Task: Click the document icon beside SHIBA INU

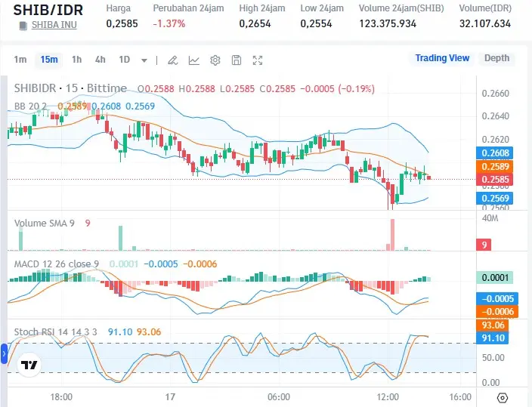Action: point(23,26)
